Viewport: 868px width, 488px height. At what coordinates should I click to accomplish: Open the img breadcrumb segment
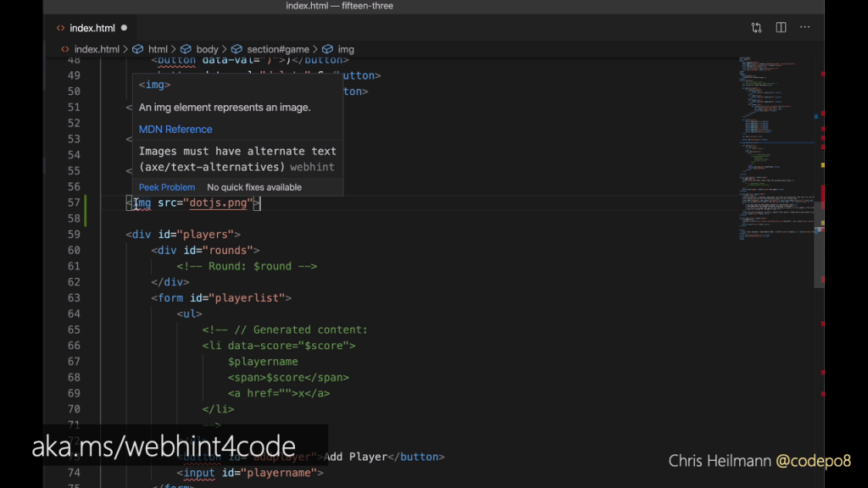pos(346,49)
